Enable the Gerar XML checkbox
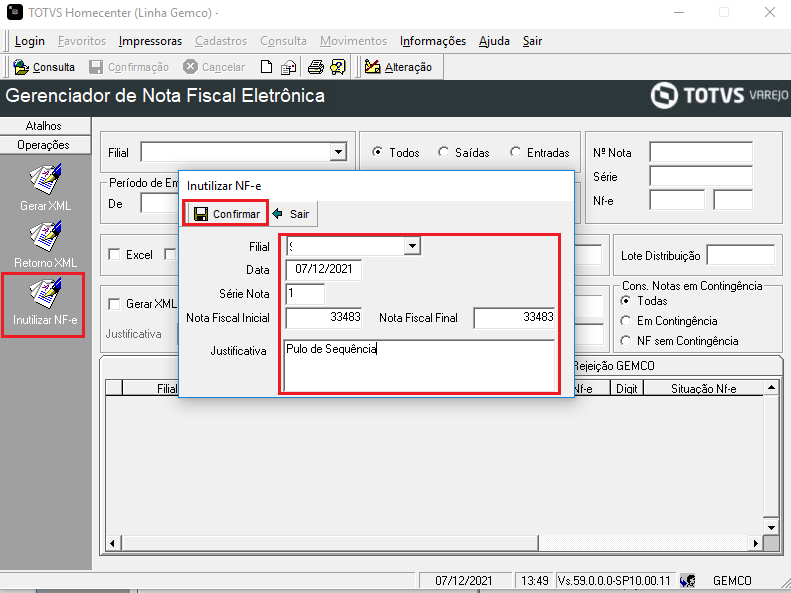 click(114, 304)
